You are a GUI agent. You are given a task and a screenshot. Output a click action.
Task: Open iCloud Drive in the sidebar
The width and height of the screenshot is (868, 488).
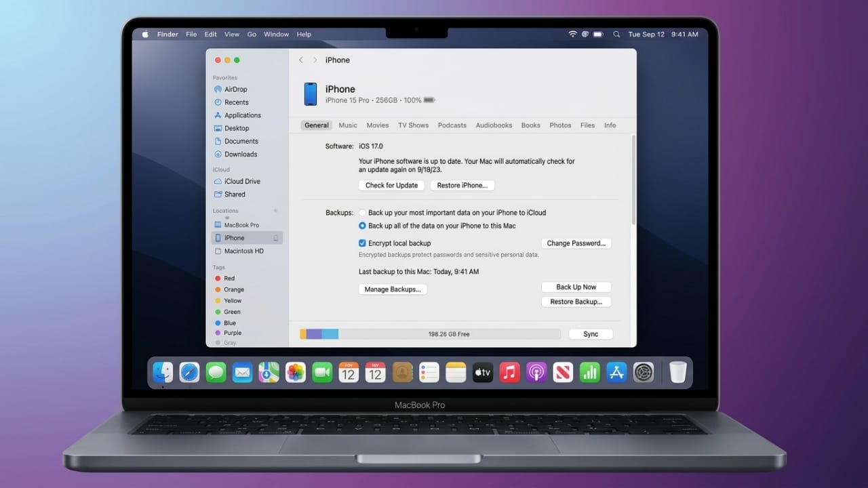(237, 182)
